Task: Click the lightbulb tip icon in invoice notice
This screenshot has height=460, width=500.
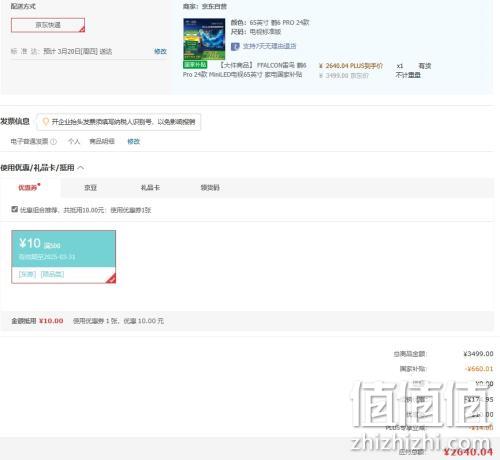Action: pyautogui.click(x=46, y=122)
